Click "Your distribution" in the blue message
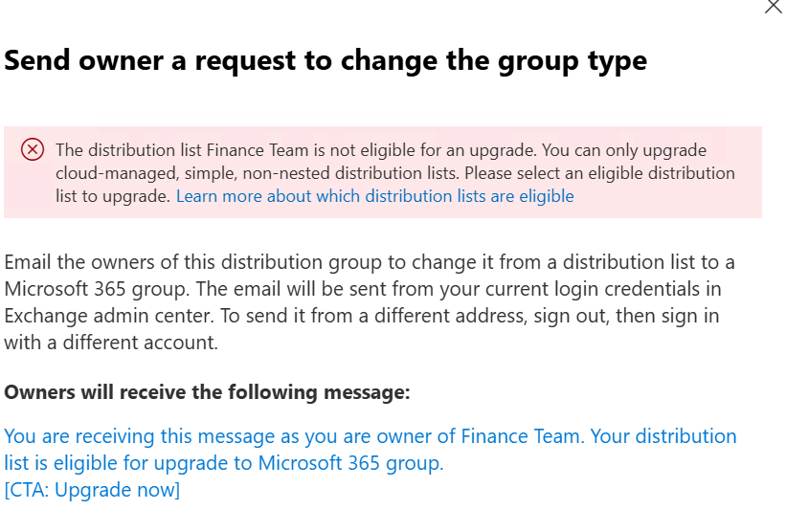Image resolution: width=786 pixels, height=532 pixels. coord(663,436)
